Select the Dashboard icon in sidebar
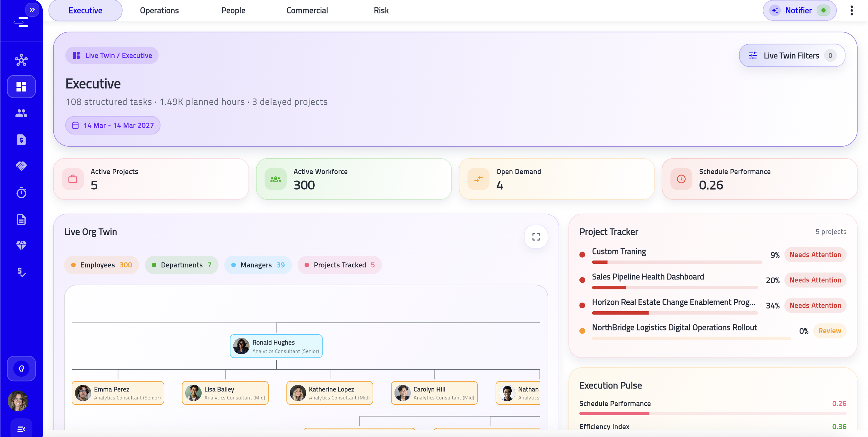Viewport: 868px width, 437px height. click(21, 87)
